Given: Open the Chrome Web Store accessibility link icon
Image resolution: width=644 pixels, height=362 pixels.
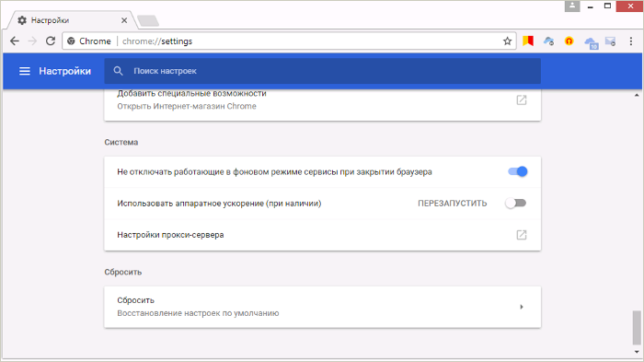Looking at the screenshot, I should pos(522,100).
